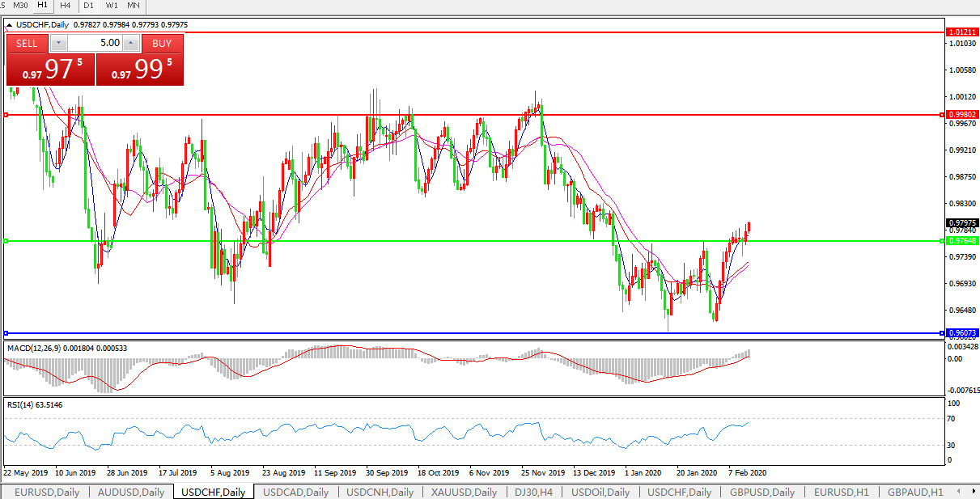Switch to the DJ30,H4 chart tab
The width and height of the screenshot is (980, 499).
point(535,492)
